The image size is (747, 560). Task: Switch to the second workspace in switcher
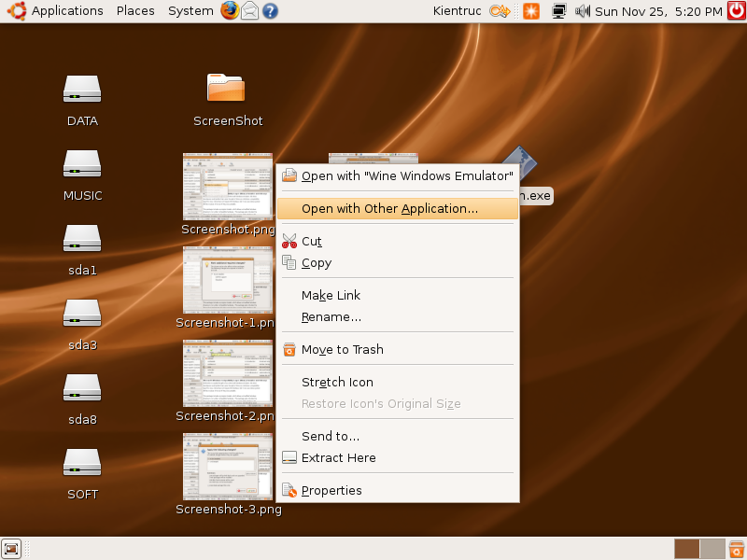[x=712, y=549]
